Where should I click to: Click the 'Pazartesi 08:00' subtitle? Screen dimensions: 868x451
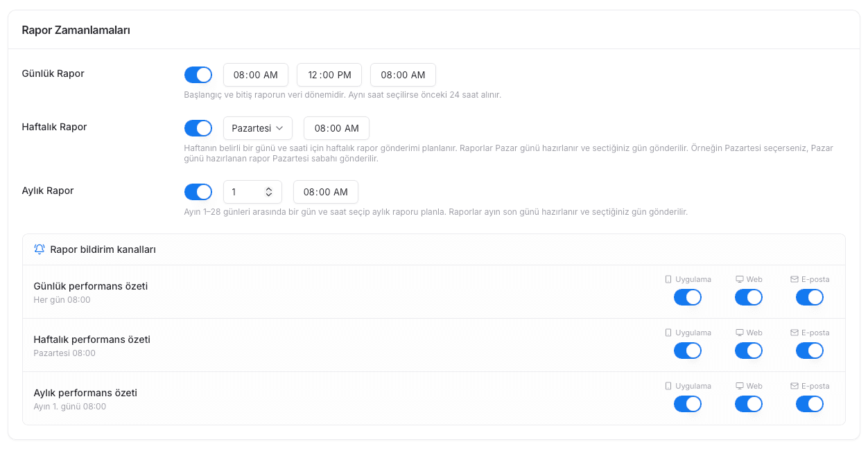click(x=64, y=353)
